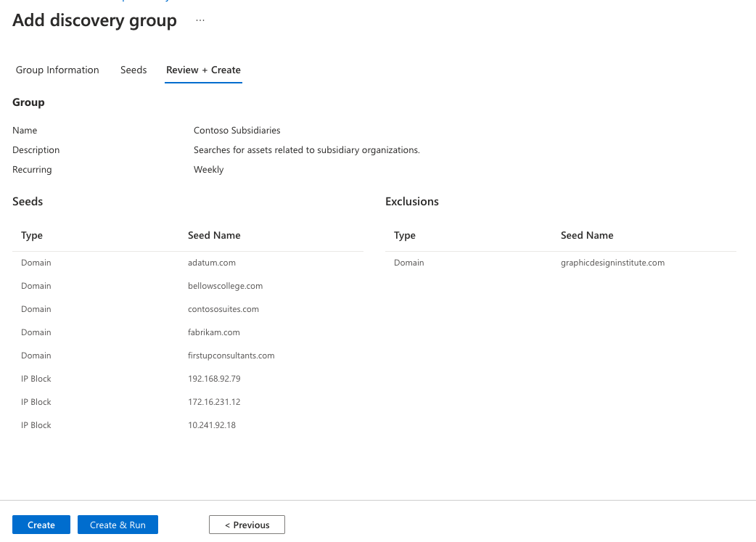Screen dimensions: 756x542
Task: Select the adatum.com seed row
Action: [x=211, y=262]
